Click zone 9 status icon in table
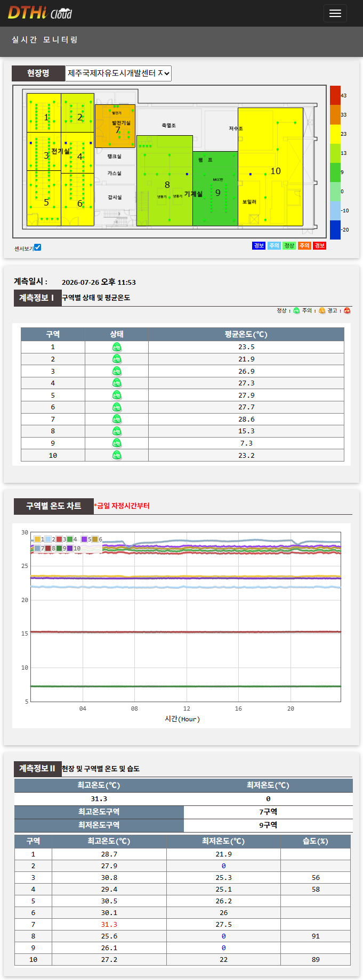This screenshot has width=363, height=980. point(117,443)
